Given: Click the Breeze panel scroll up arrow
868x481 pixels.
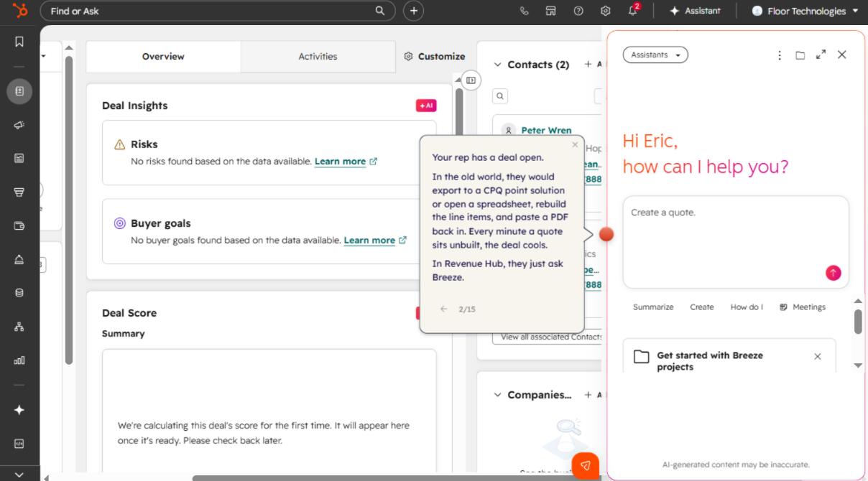Looking at the screenshot, I should click(858, 301).
